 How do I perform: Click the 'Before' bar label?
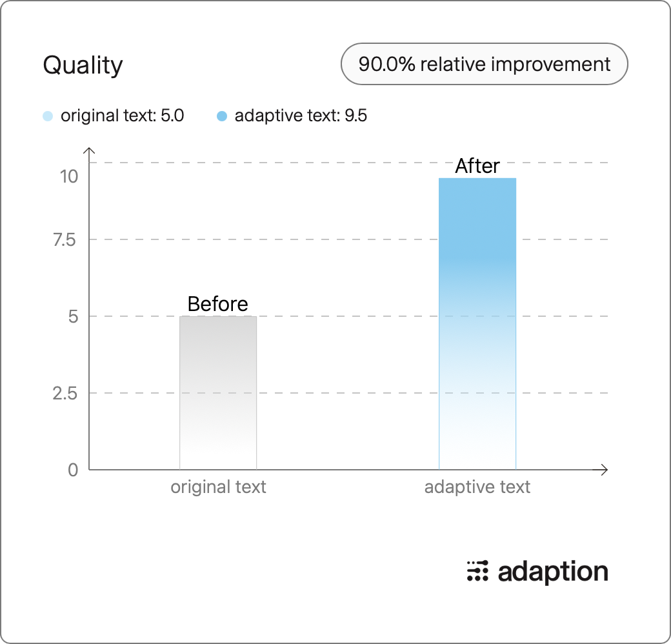click(218, 304)
